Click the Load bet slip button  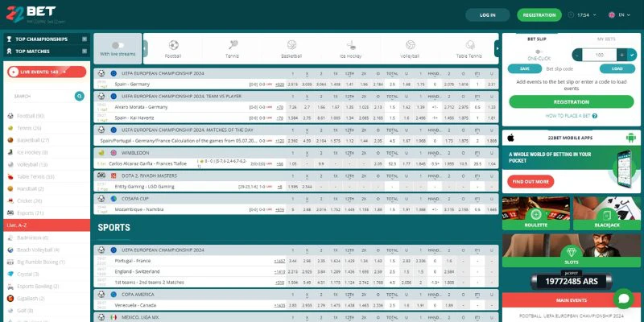[x=617, y=68]
